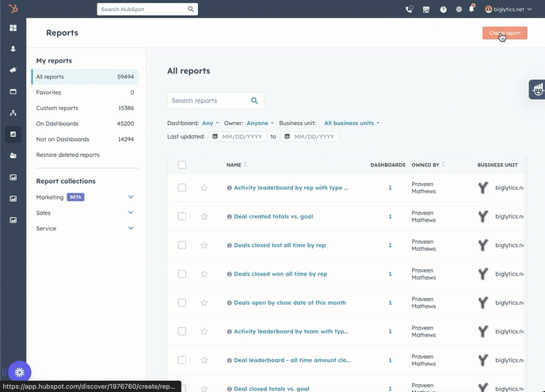Open Activity leaderboard by rep with type report
The image size is (545, 392).
291,188
